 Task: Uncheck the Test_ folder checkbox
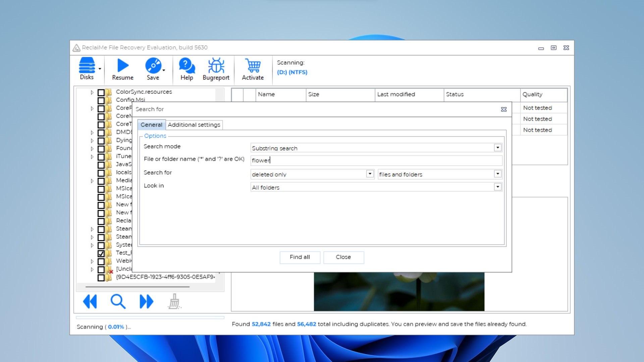pos(101,253)
